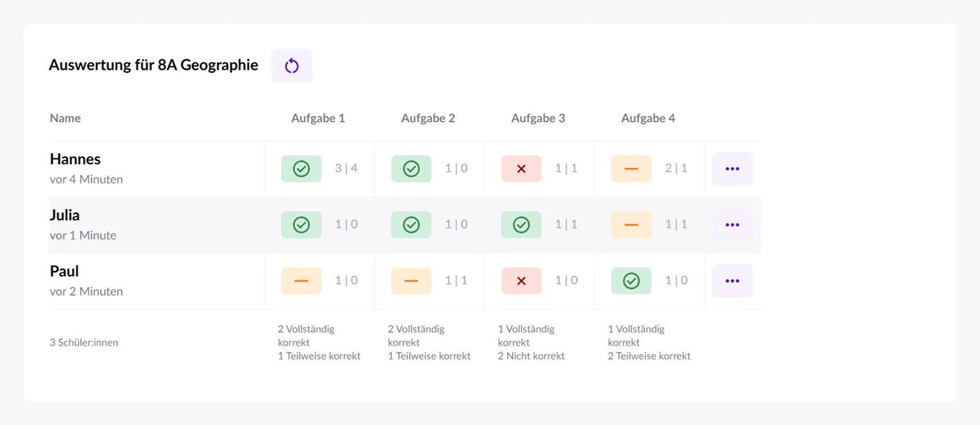Viewport: 980px width, 425px height.
Task: Click the Aufgabe 4 column header
Action: pos(648,118)
